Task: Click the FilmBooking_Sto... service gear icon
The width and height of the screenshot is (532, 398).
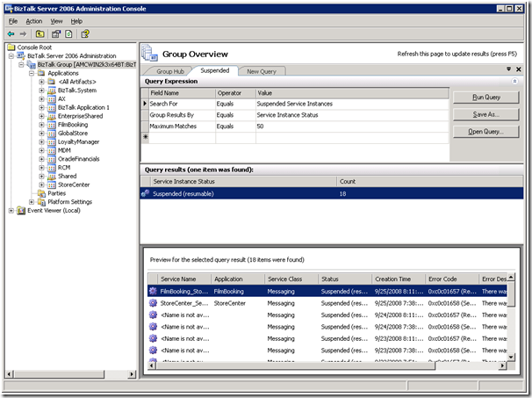Action: (x=153, y=291)
